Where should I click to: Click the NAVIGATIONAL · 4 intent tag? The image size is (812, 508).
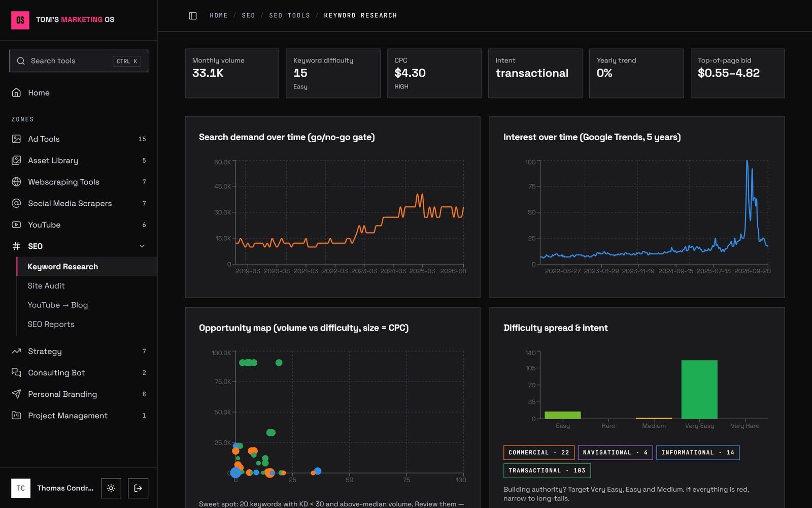pyautogui.click(x=615, y=452)
